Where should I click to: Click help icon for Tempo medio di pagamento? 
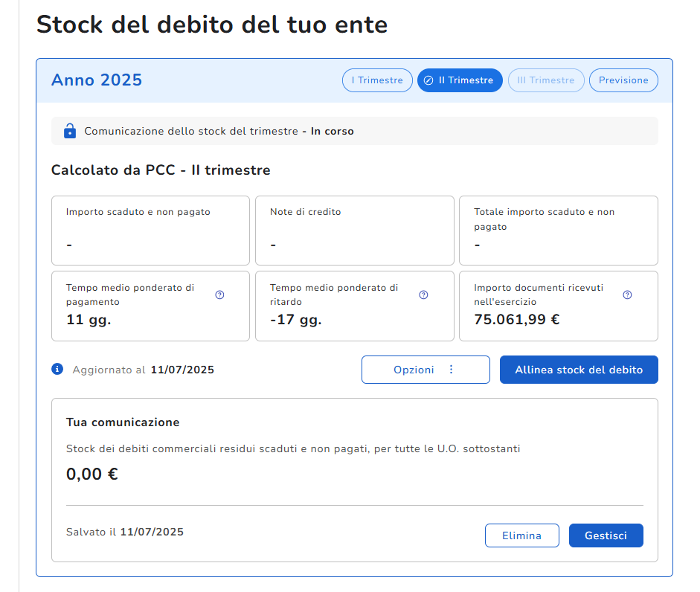[219, 295]
